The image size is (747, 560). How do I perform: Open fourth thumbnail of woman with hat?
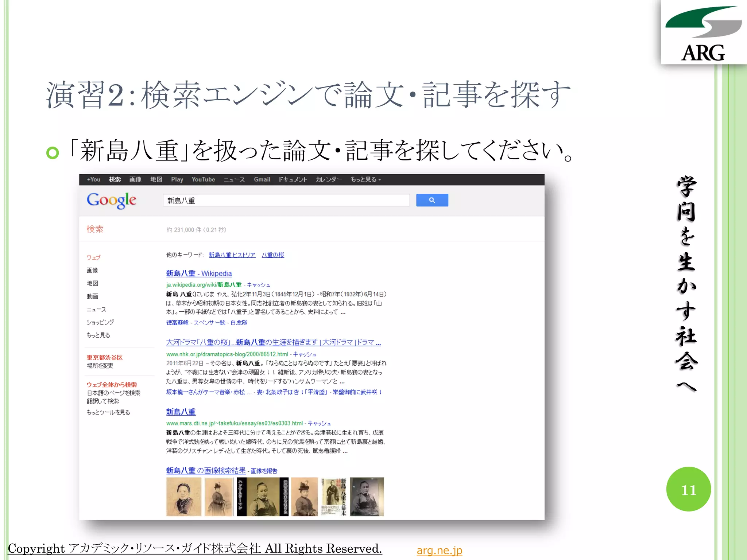point(305,497)
